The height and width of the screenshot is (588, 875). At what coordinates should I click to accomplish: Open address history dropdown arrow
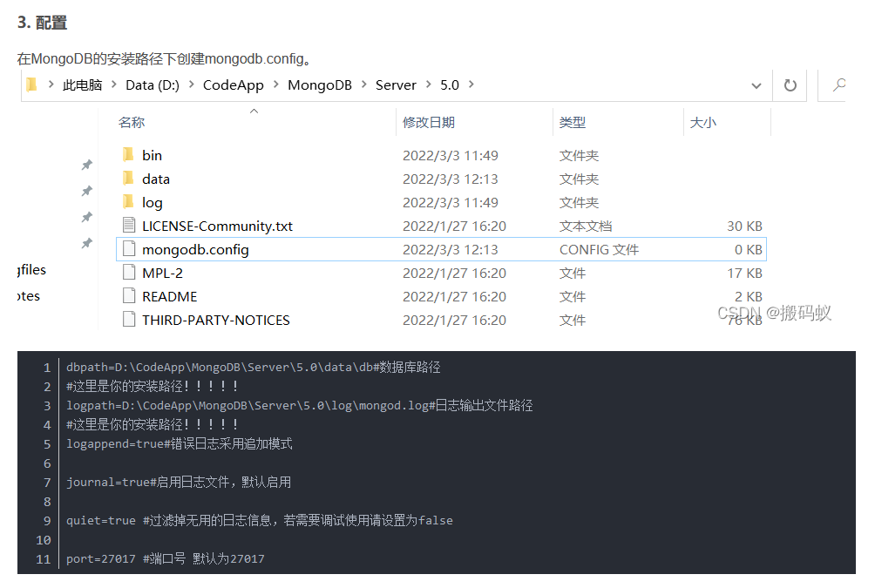[x=756, y=86]
